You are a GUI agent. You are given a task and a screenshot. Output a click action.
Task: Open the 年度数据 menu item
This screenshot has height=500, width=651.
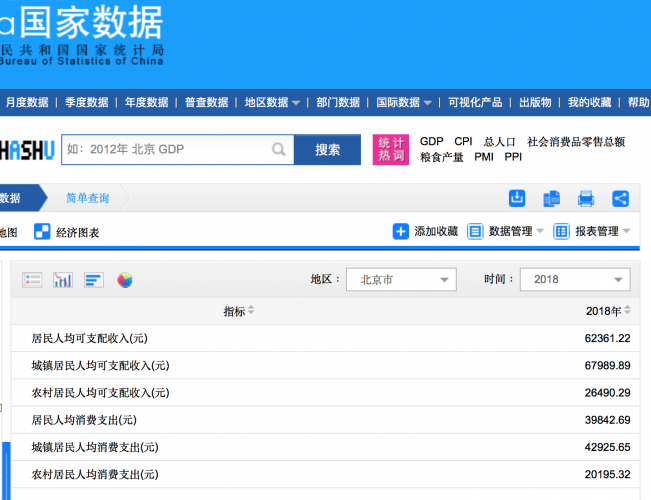(147, 102)
